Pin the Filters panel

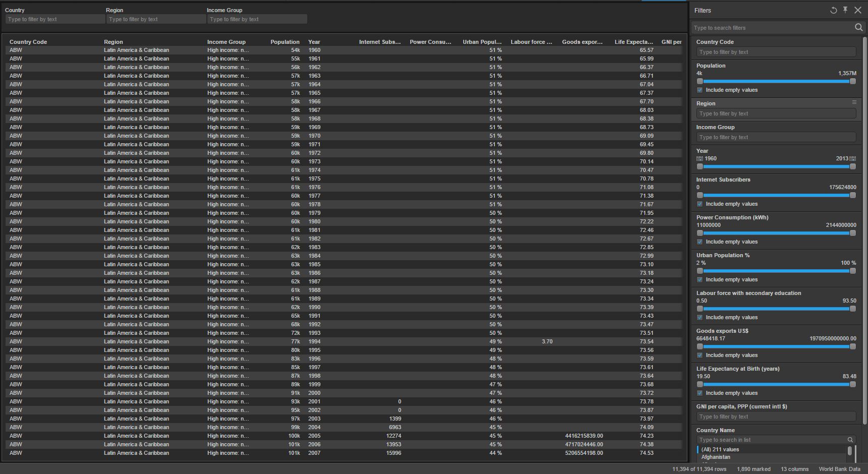click(x=845, y=10)
